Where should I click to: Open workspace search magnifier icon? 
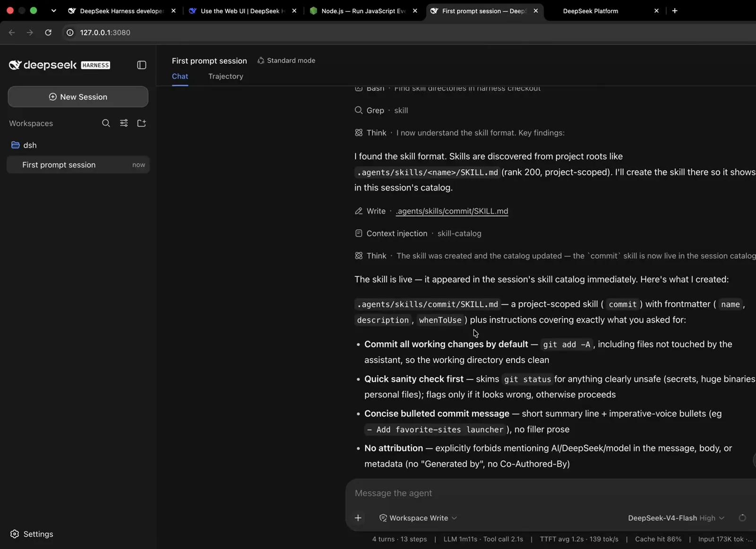pyautogui.click(x=106, y=123)
